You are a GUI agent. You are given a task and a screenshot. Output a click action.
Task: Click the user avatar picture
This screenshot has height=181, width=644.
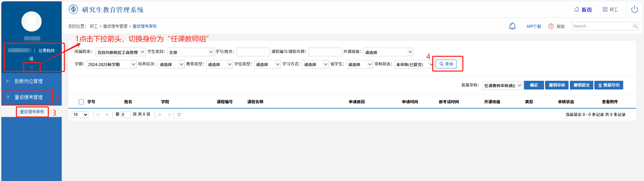32,21
